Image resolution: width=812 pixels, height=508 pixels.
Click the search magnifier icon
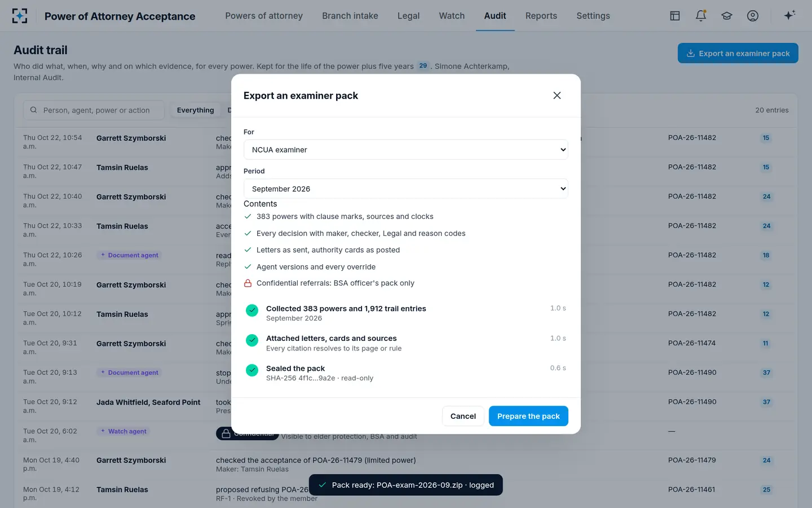click(33, 110)
